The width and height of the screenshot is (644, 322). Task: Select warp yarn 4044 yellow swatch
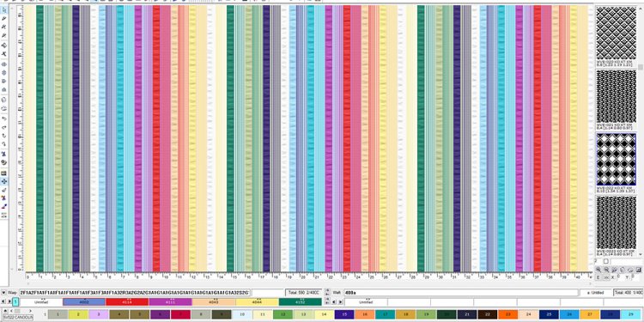coord(257,302)
